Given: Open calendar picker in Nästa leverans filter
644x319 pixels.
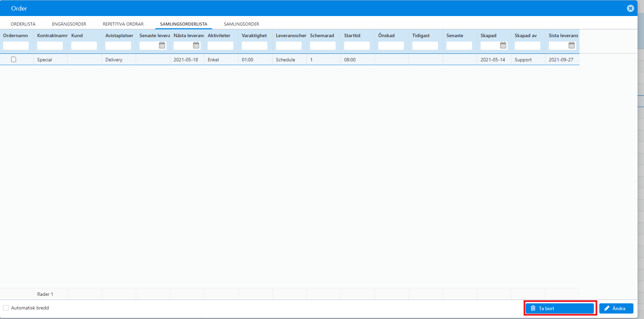Looking at the screenshot, I should click(x=196, y=45).
